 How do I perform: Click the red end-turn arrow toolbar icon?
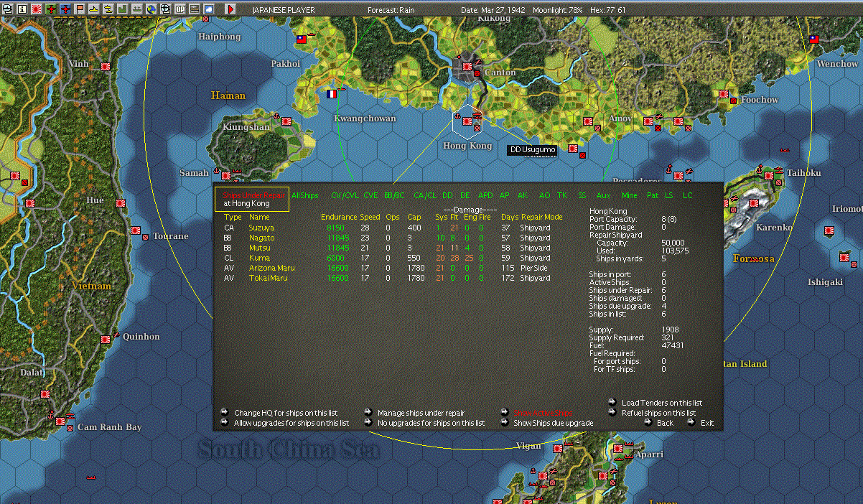(x=230, y=9)
